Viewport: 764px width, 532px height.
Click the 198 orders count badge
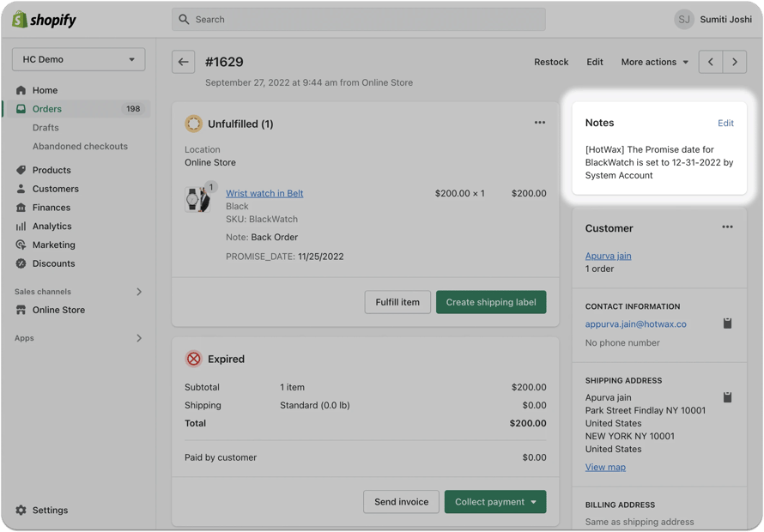(133, 109)
